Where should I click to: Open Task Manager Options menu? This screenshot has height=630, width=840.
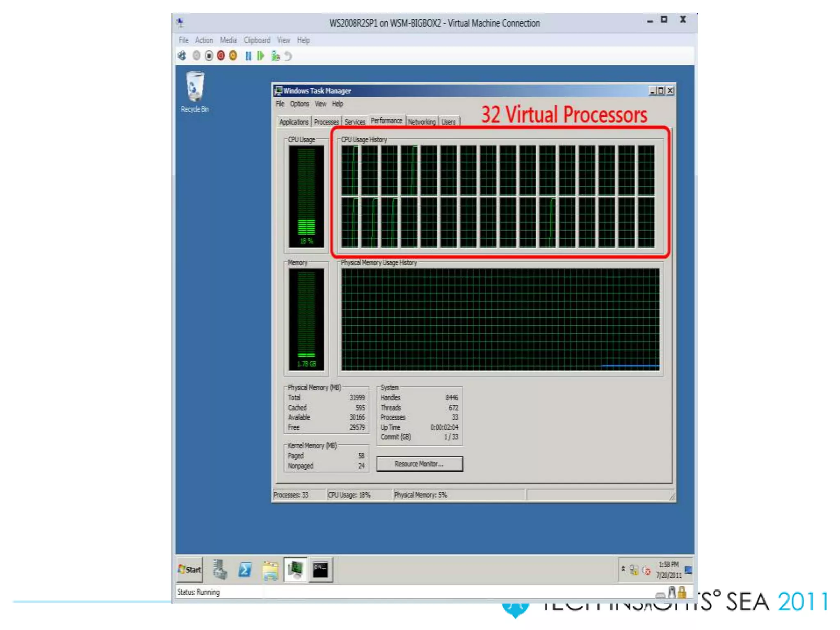(x=299, y=104)
